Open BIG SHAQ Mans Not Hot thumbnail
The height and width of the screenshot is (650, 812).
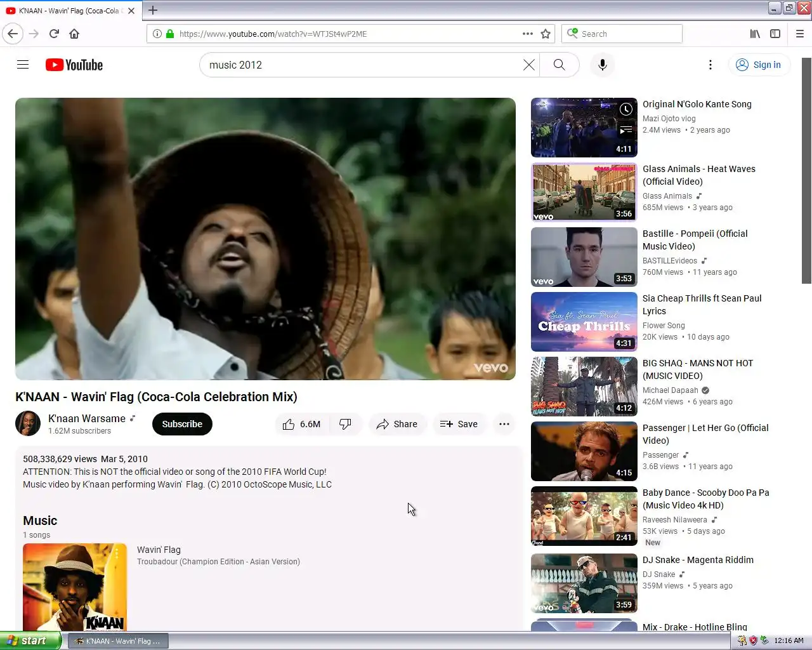[584, 387]
